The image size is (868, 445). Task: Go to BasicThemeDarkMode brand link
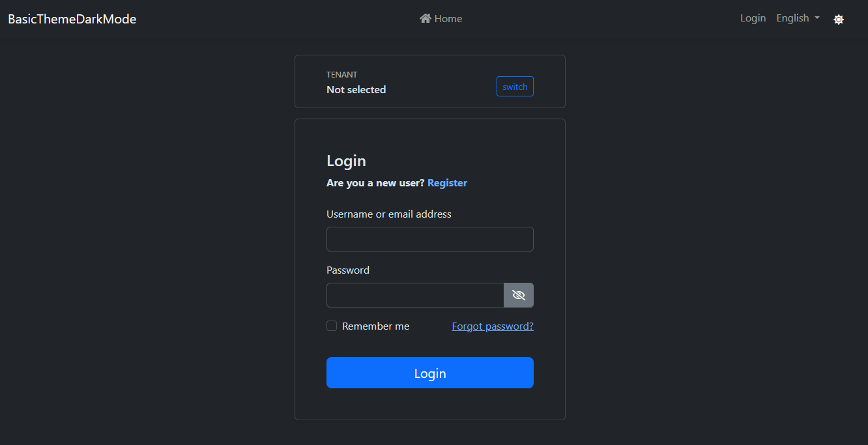pyautogui.click(x=72, y=19)
